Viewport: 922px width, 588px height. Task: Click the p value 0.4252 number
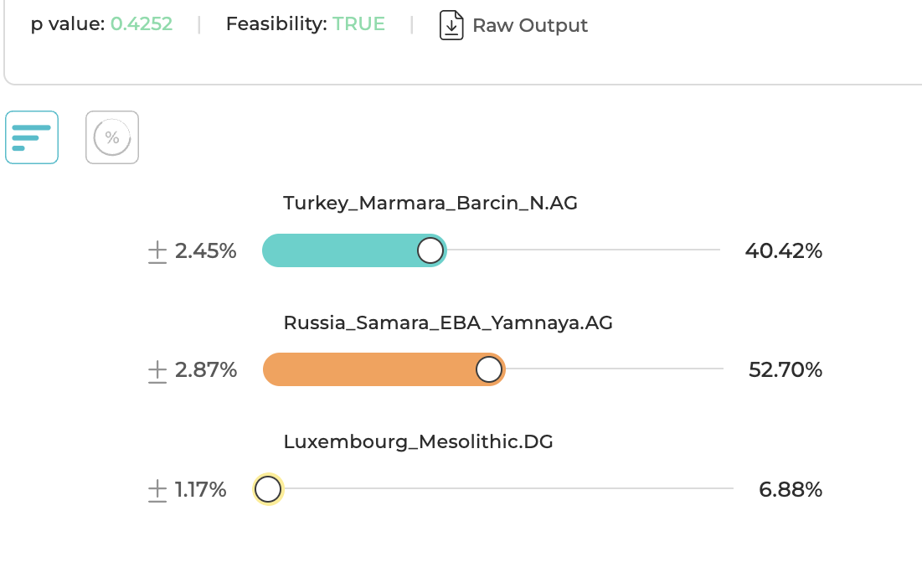click(142, 24)
